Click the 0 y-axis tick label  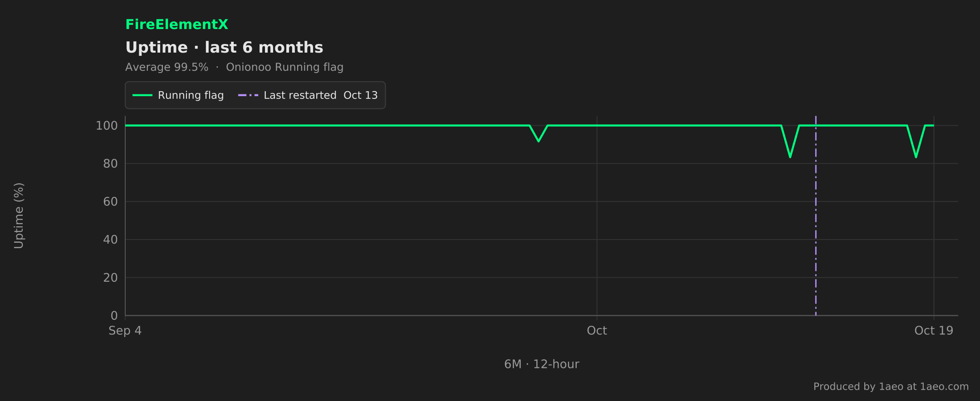pyautogui.click(x=114, y=316)
